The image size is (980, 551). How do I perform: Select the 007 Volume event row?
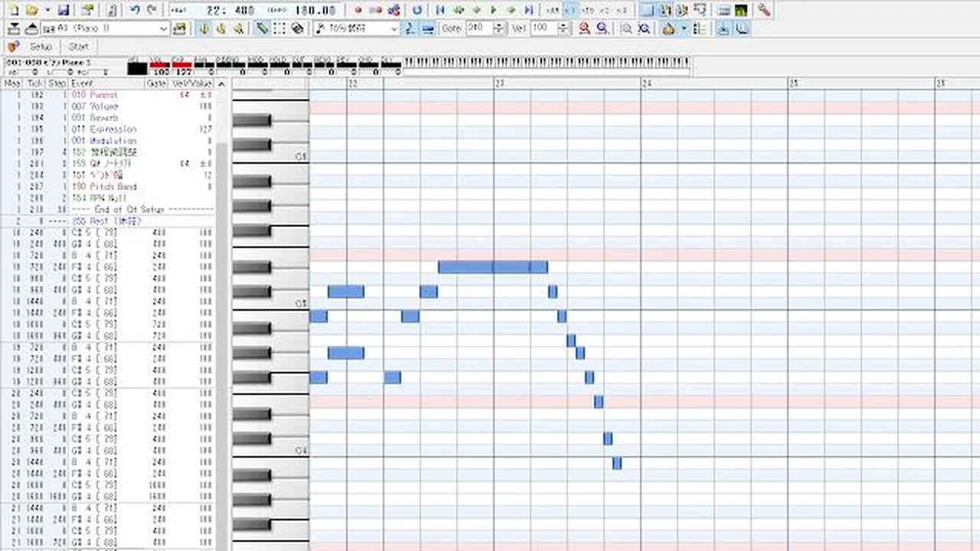pyautogui.click(x=108, y=106)
